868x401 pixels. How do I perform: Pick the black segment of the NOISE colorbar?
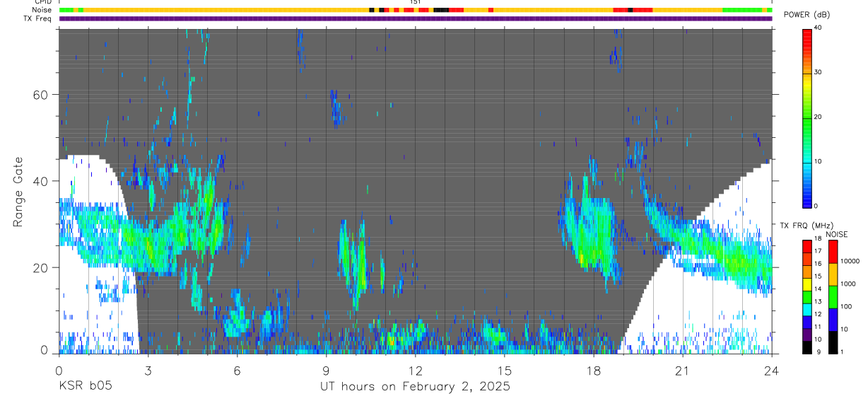tap(834, 342)
